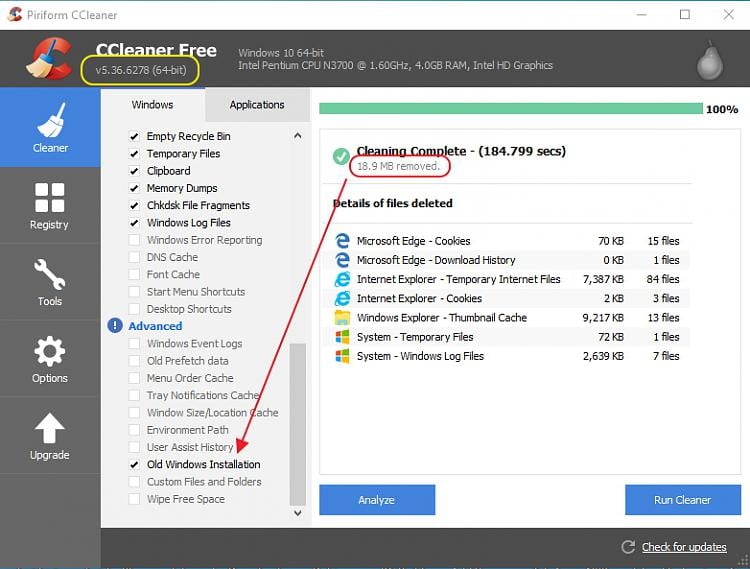Click scroll down arrow in options list
The height and width of the screenshot is (569, 750).
click(298, 513)
